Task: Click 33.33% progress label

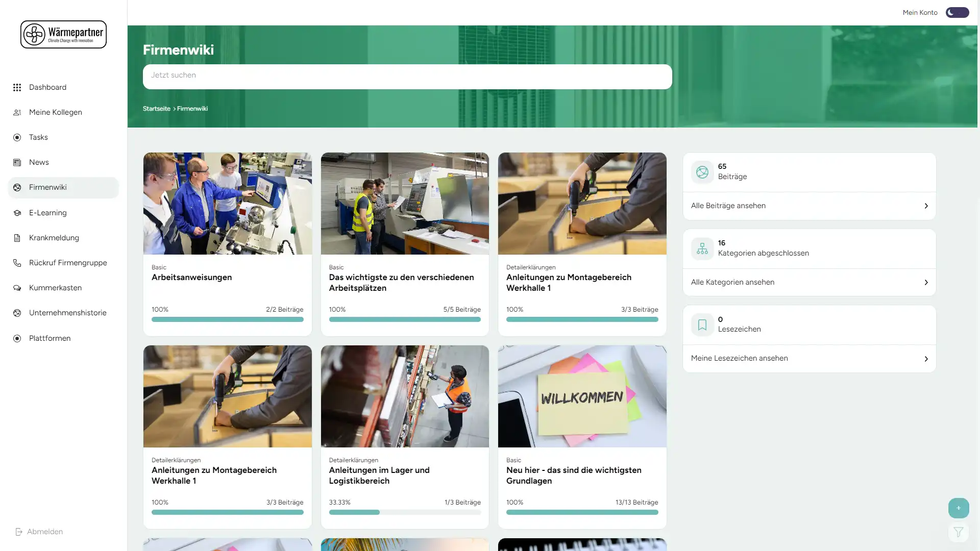Action: click(339, 503)
